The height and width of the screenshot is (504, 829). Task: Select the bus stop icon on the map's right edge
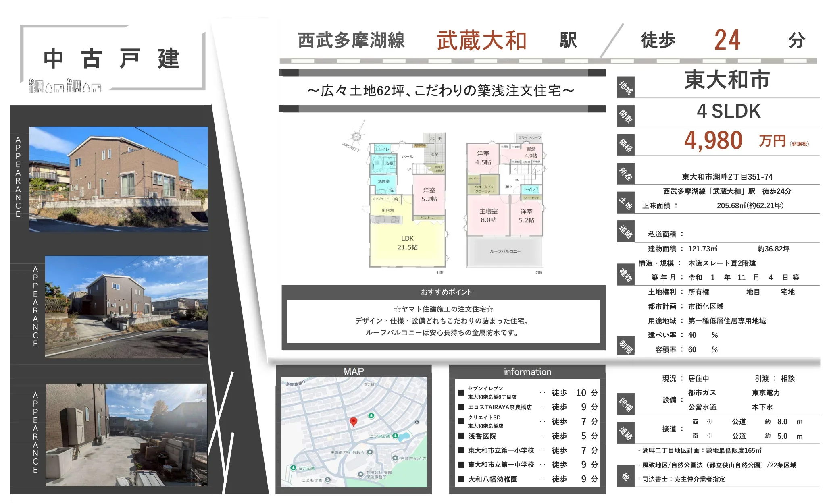417,422
